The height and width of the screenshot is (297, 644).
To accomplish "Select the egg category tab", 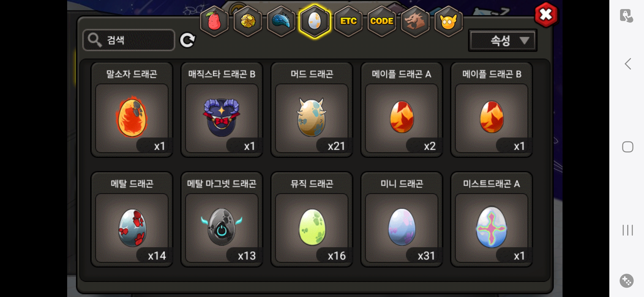I will pyautogui.click(x=315, y=21).
